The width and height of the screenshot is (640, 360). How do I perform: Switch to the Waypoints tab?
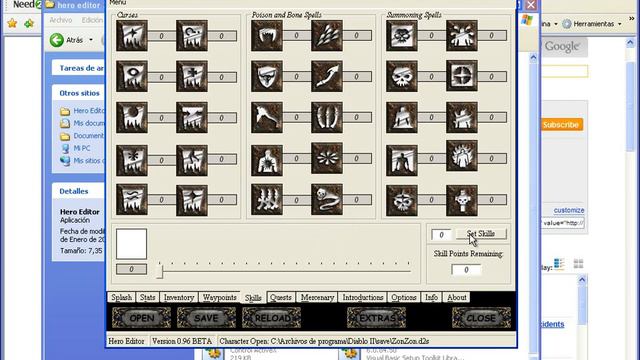pyautogui.click(x=220, y=297)
